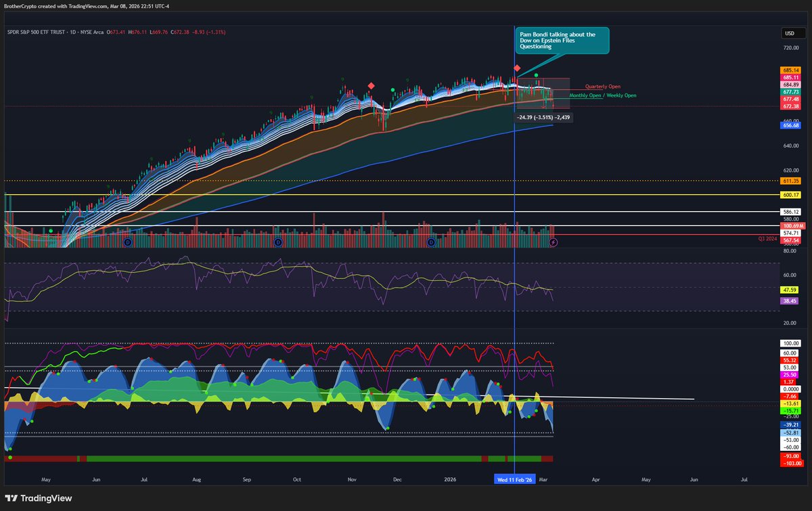Click the green dot above the February range box
This screenshot has width=812, height=511.
(x=536, y=74)
